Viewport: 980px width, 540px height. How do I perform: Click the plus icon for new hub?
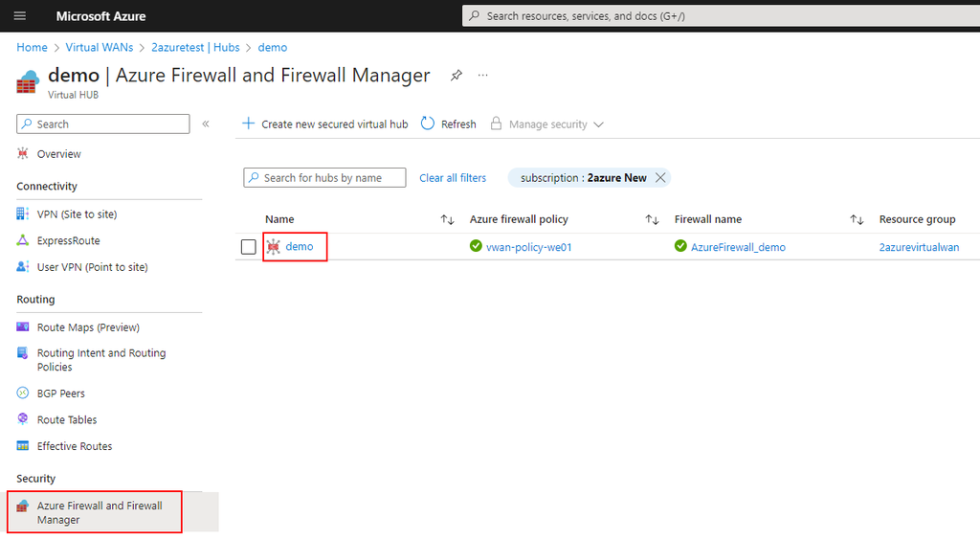[248, 124]
